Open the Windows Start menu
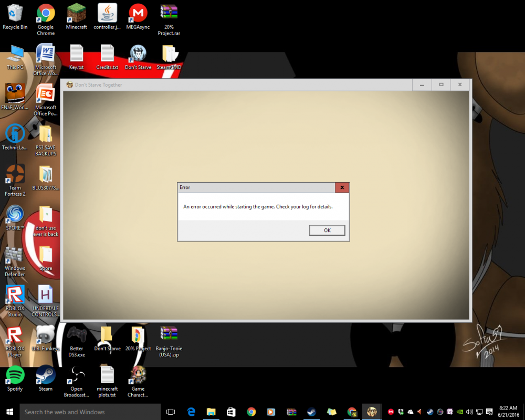Image resolution: width=525 pixels, height=420 pixels. [9, 412]
